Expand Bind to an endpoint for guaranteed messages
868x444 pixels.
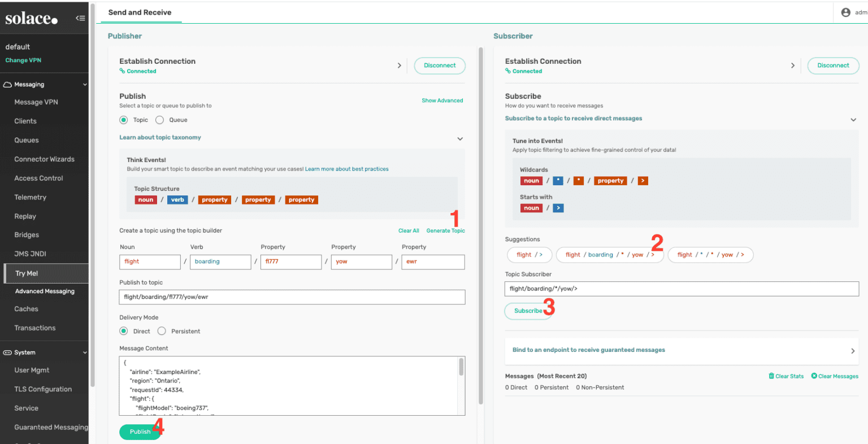[x=853, y=351]
